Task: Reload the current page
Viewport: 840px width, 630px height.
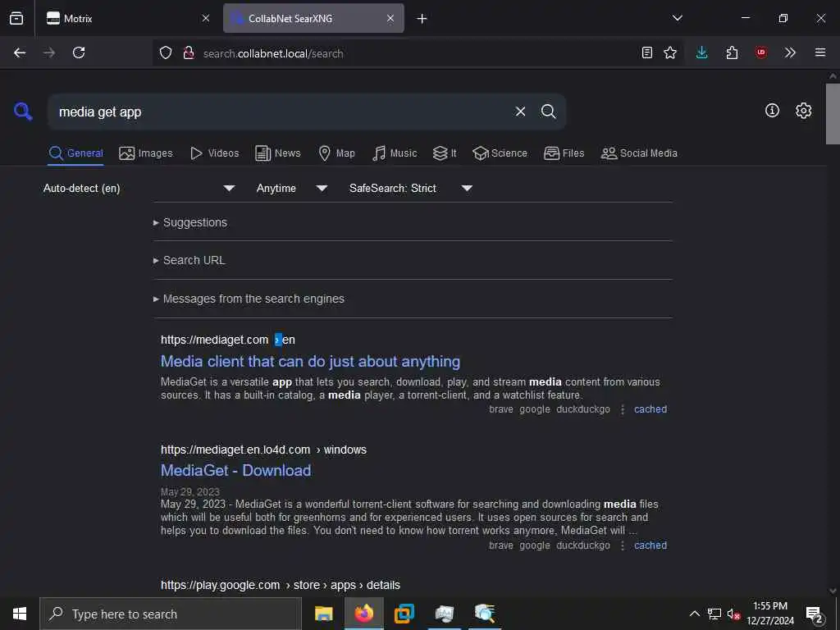Action: coord(79,52)
